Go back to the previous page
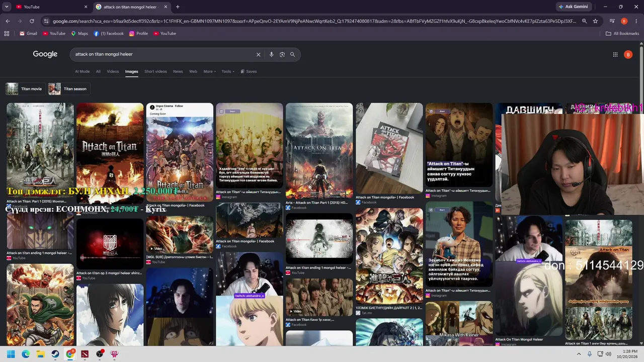 pos(8,21)
